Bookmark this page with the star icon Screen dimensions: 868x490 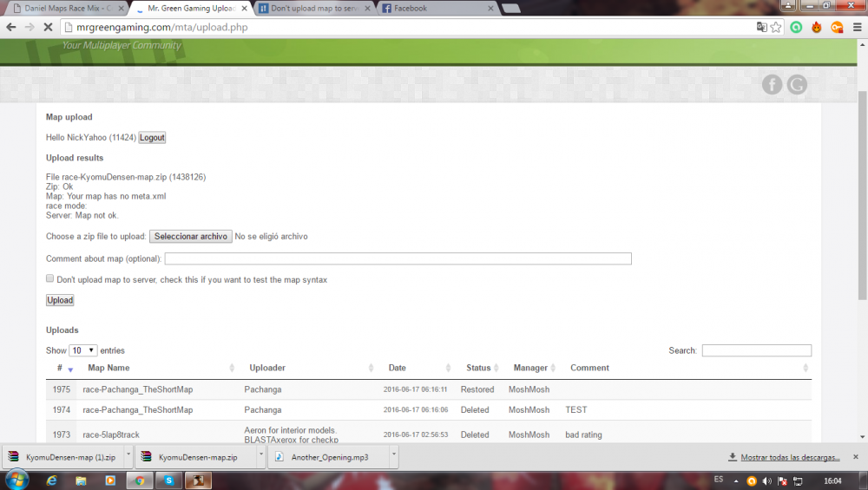pos(776,28)
